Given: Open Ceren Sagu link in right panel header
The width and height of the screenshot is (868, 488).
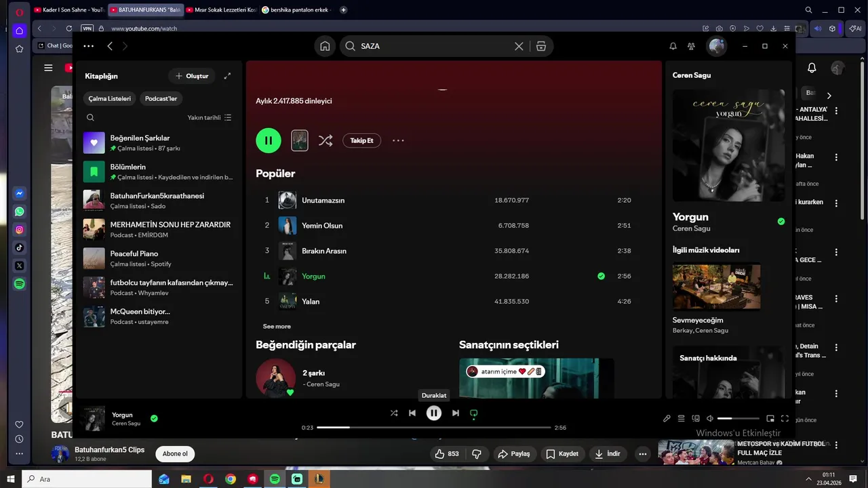Looking at the screenshot, I should (x=692, y=75).
